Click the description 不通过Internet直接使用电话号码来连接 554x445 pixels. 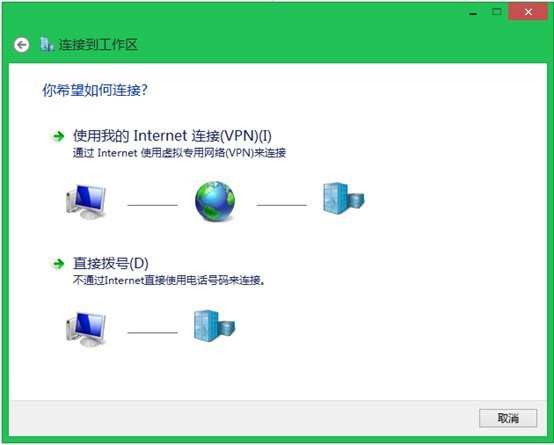point(169,281)
